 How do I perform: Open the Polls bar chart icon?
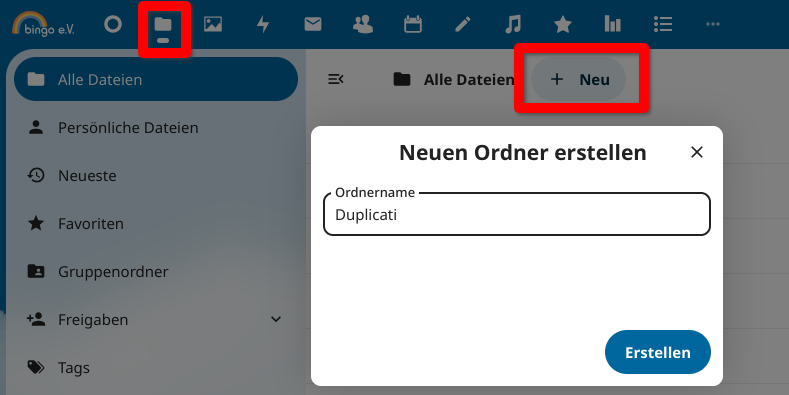pos(612,24)
